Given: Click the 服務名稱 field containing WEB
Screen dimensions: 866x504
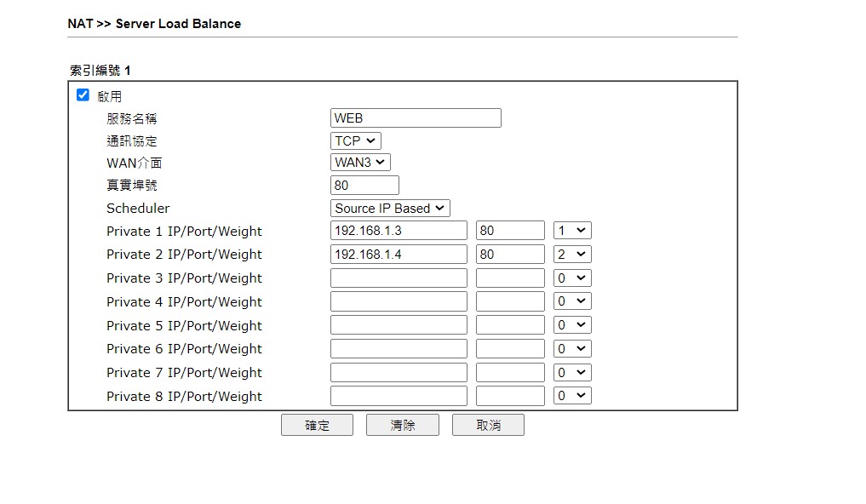Looking at the screenshot, I should coord(416,118).
